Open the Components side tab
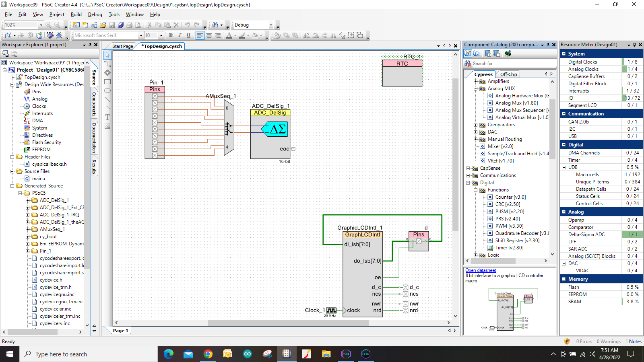The image size is (644, 362). pos(94,104)
